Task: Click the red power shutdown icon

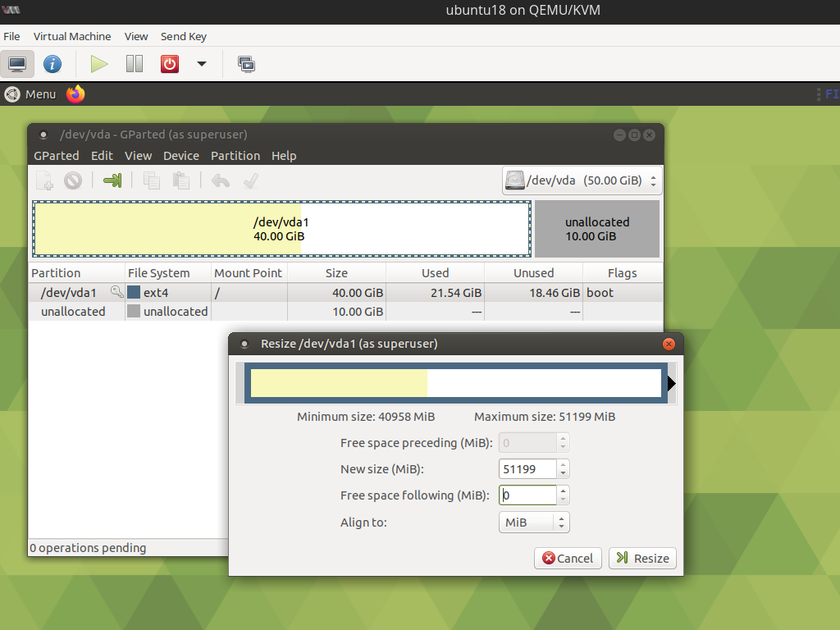Action: click(x=170, y=64)
